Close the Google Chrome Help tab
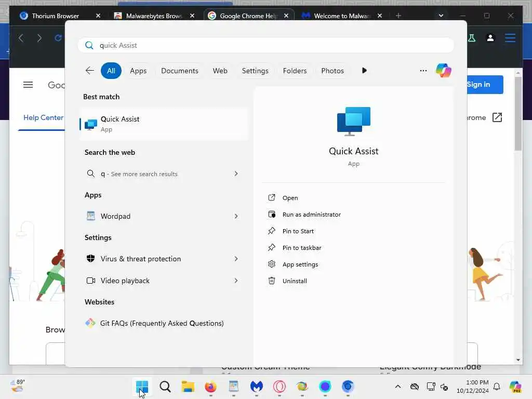 click(x=286, y=16)
